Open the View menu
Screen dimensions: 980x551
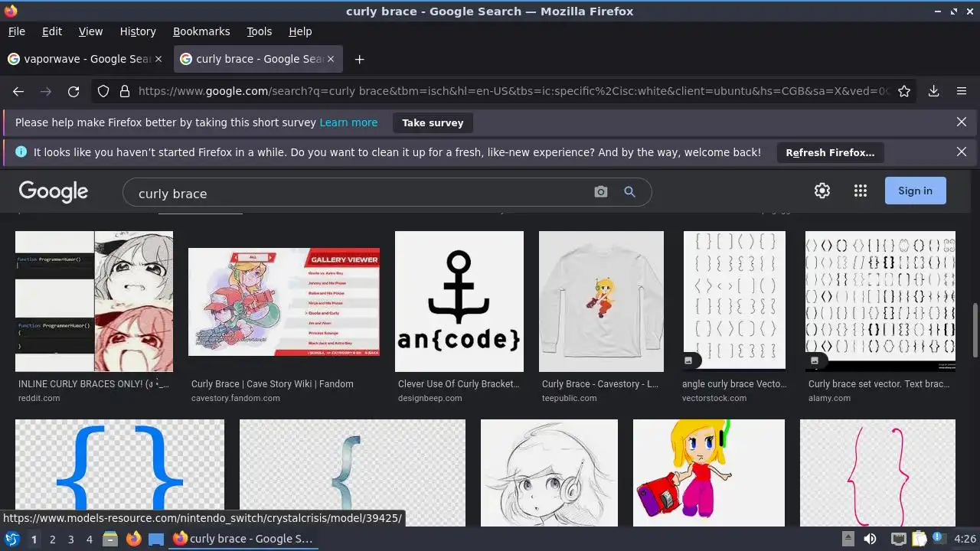pos(90,31)
